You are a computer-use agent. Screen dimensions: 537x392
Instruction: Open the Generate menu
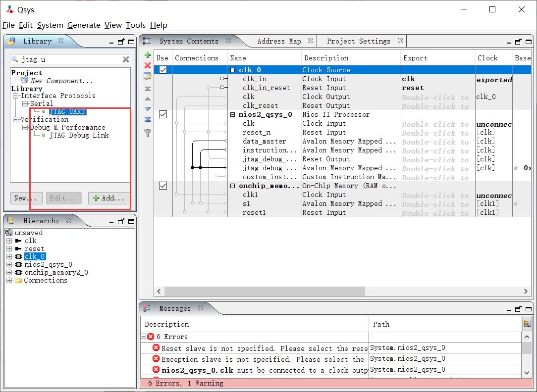pyautogui.click(x=84, y=25)
